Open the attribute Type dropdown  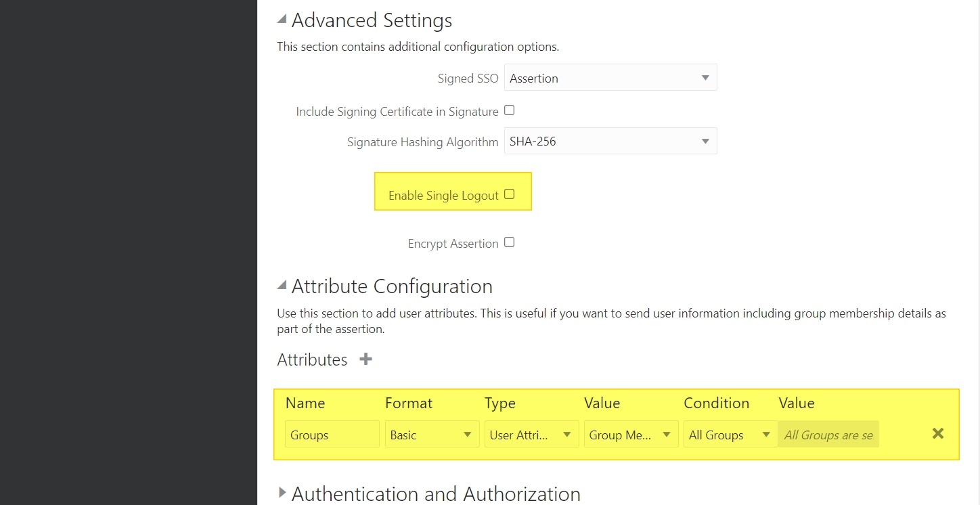(531, 435)
